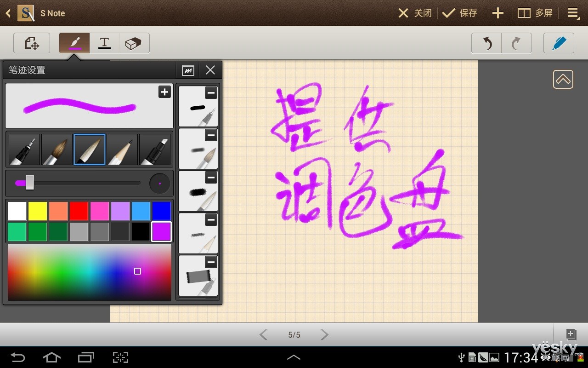Pick the orange-salmon color swatch

(x=58, y=211)
